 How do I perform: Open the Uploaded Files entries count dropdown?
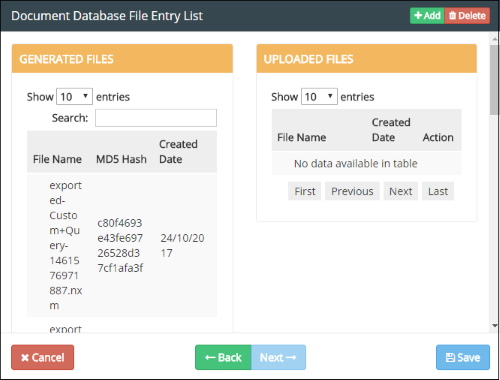(x=319, y=97)
